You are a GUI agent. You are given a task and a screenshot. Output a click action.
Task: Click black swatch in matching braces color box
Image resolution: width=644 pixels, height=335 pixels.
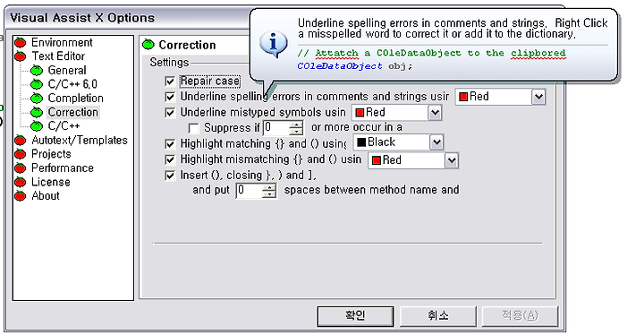pos(361,142)
